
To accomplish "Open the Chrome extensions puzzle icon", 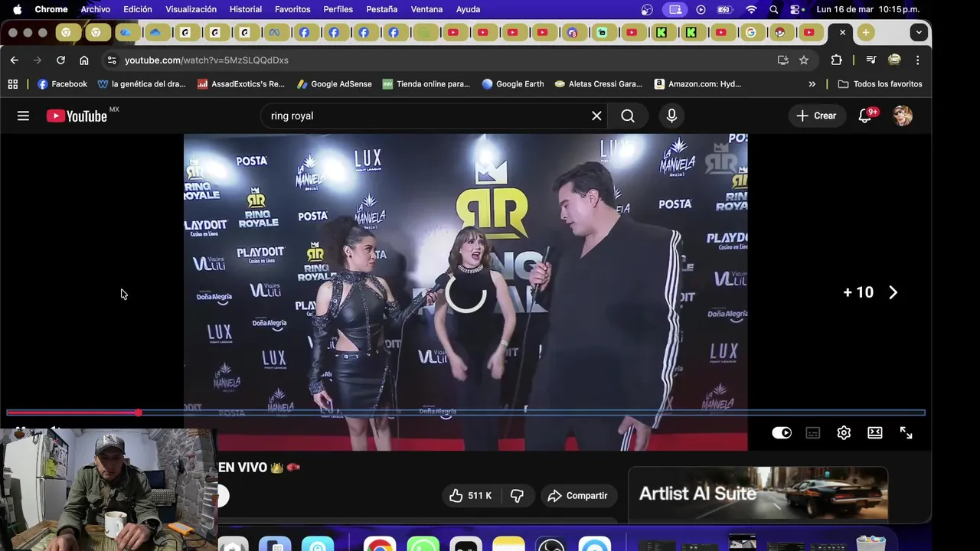I will [x=836, y=60].
